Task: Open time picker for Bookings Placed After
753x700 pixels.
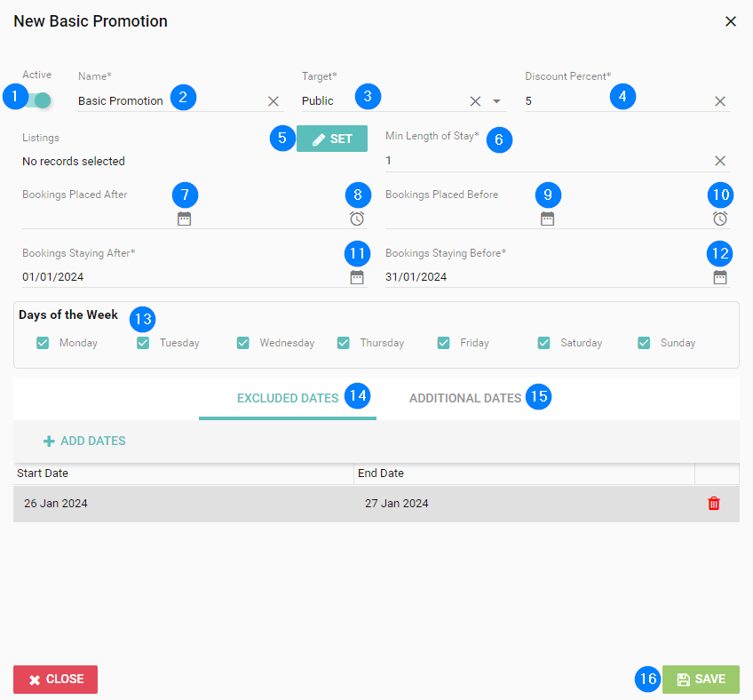Action: pos(357,219)
